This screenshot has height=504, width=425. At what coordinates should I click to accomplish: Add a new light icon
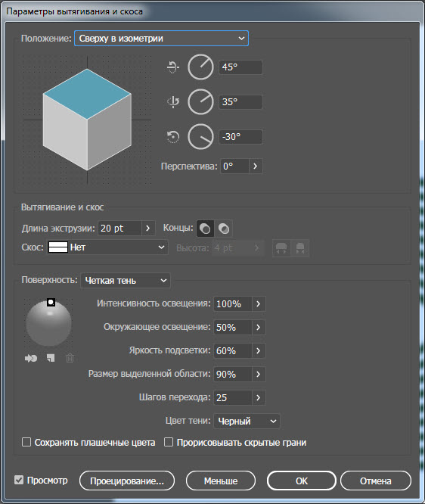[x=51, y=358]
